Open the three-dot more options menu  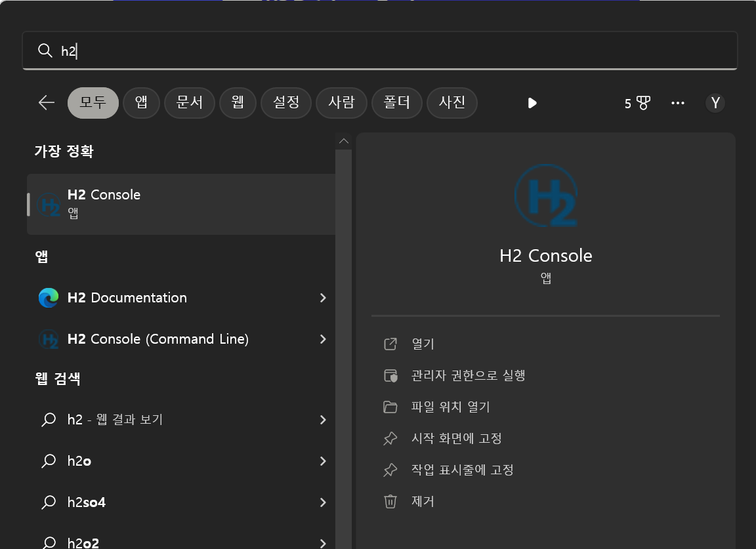click(678, 103)
